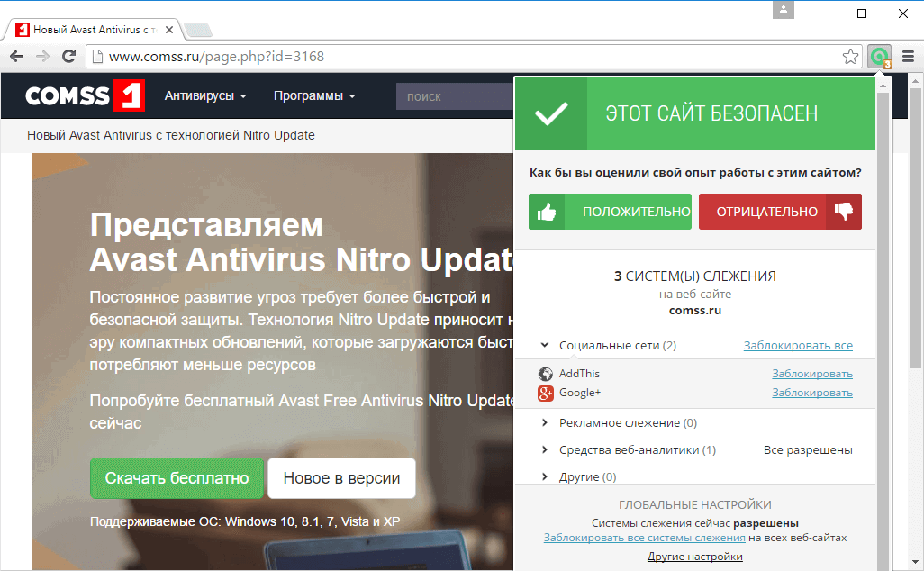Click the поиск search field
The width and height of the screenshot is (924, 571).
(450, 95)
